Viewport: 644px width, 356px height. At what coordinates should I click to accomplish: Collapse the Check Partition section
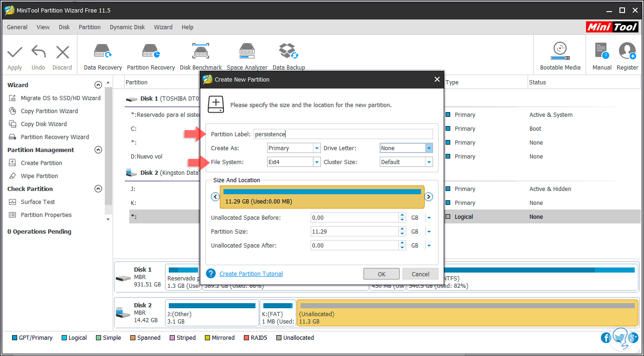(x=98, y=189)
